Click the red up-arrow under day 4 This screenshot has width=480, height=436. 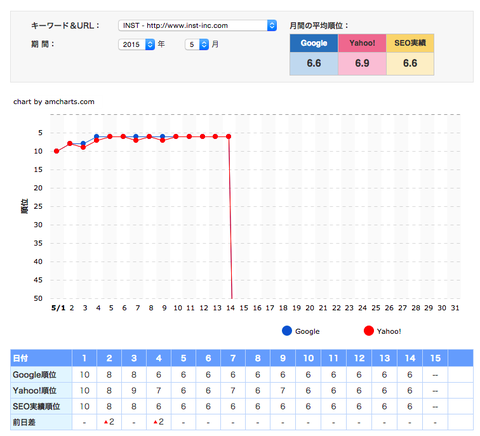click(x=155, y=422)
